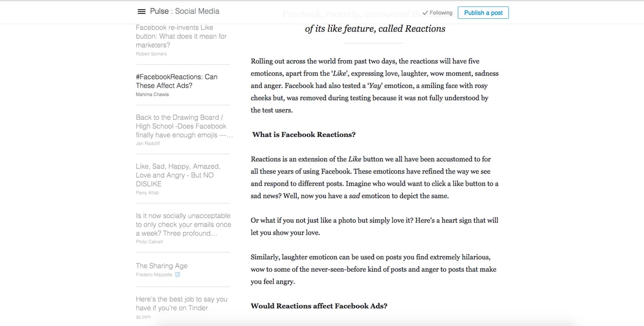Viewport: 644px width, 326px height.
Task: Open the hamburger menu beside Pulse
Action: click(x=142, y=11)
